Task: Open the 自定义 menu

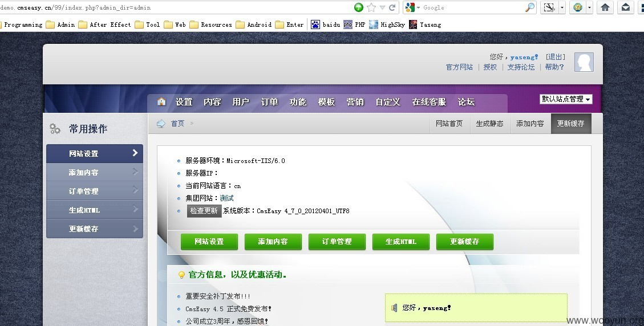Action: click(388, 102)
